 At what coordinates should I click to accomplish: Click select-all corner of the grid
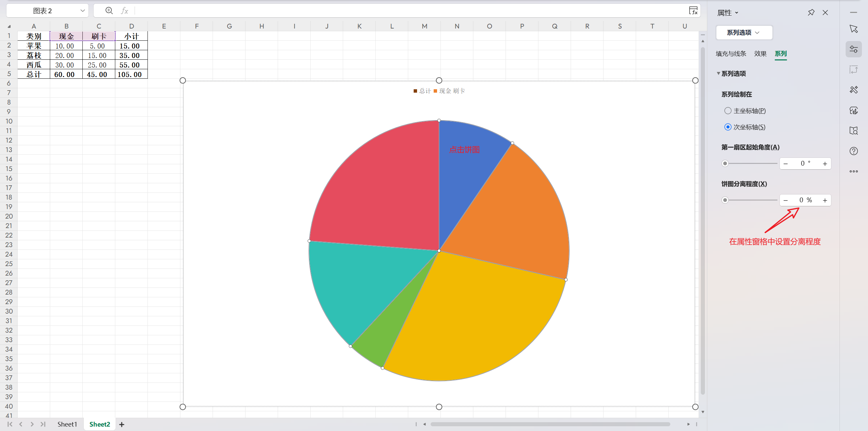tap(9, 26)
